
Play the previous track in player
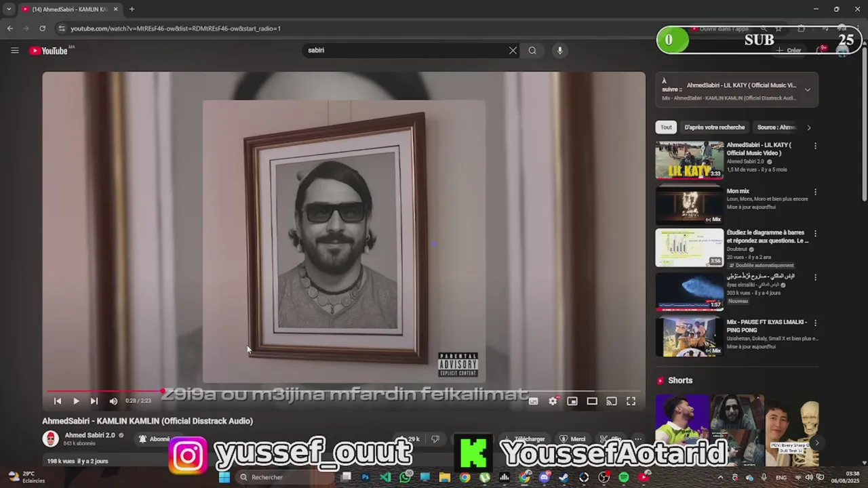pyautogui.click(x=58, y=401)
